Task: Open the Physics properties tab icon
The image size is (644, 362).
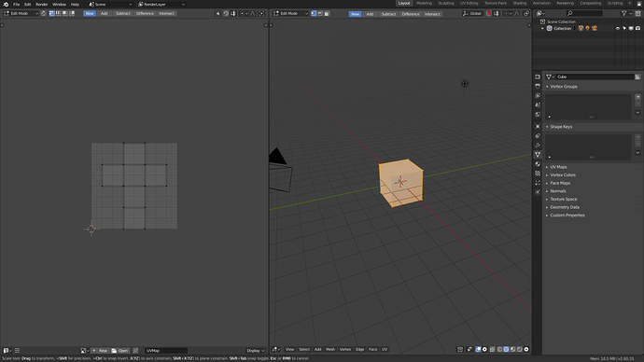Action: [x=538, y=192]
